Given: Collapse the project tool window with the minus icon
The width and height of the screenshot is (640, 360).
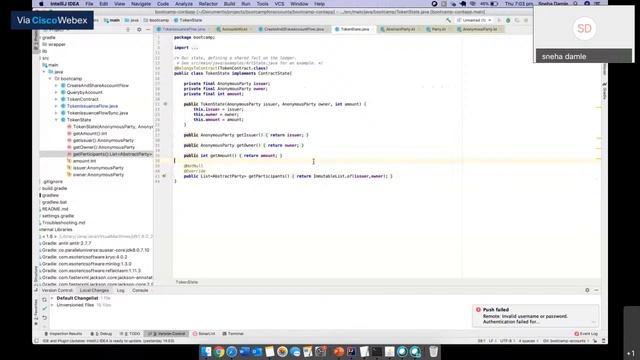Looking at the screenshot, I should (148, 29).
